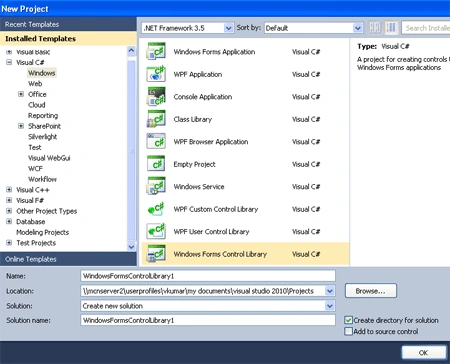Select Visual WebGui category
This screenshot has width=450, height=364.
pyautogui.click(x=49, y=158)
